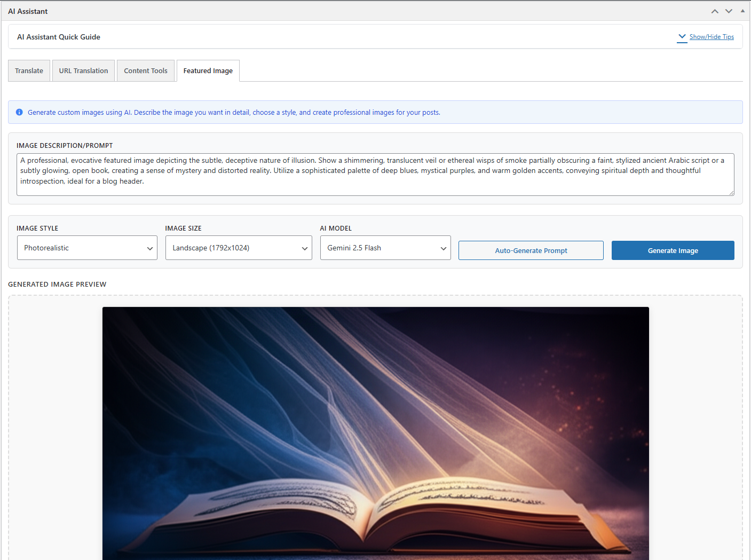Click the IMAGE STYLE label
The height and width of the screenshot is (560, 751).
click(x=37, y=228)
